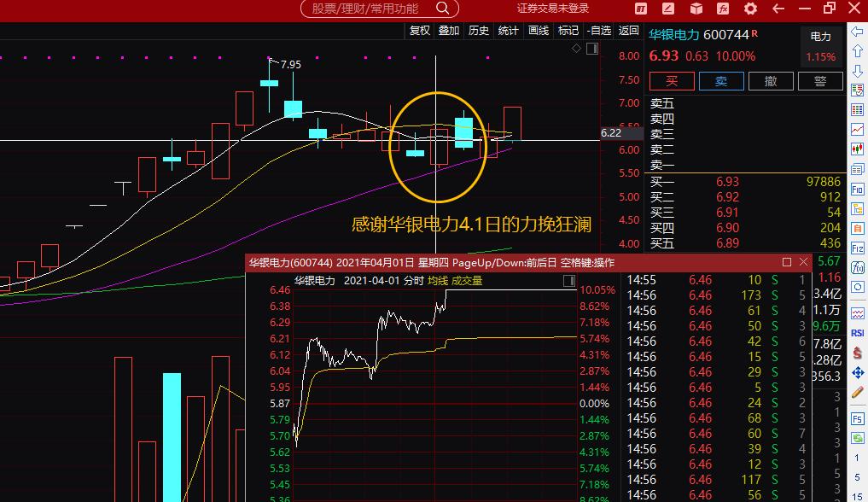The image size is (868, 502).
Task: Click the 标记 toolbar item
Action: [x=568, y=31]
